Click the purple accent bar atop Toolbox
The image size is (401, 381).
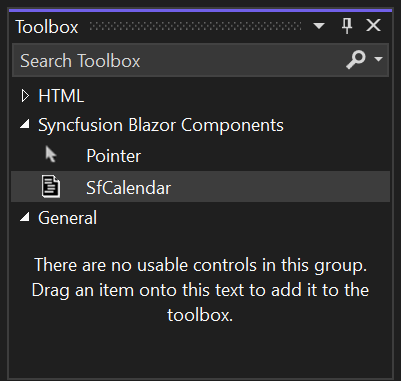tap(200, 11)
